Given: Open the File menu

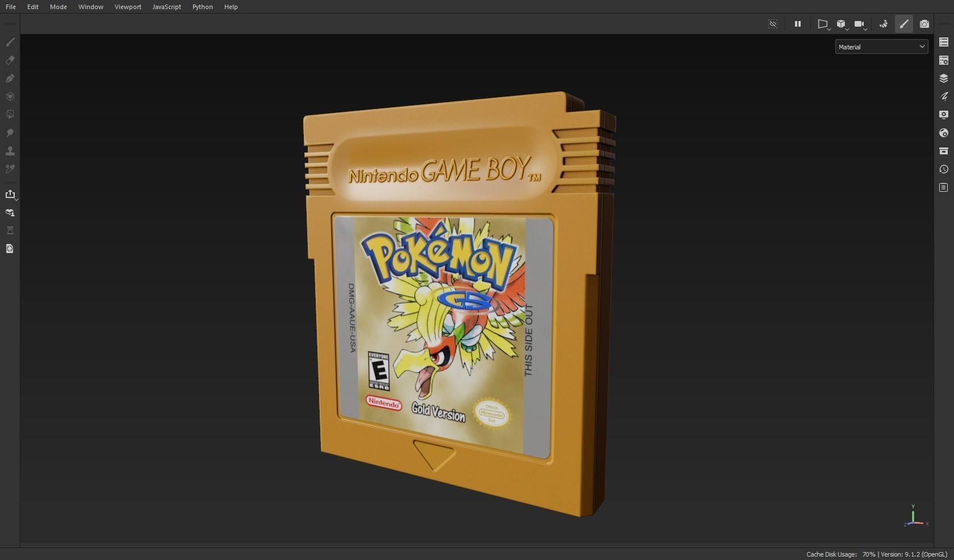Looking at the screenshot, I should 11,7.
